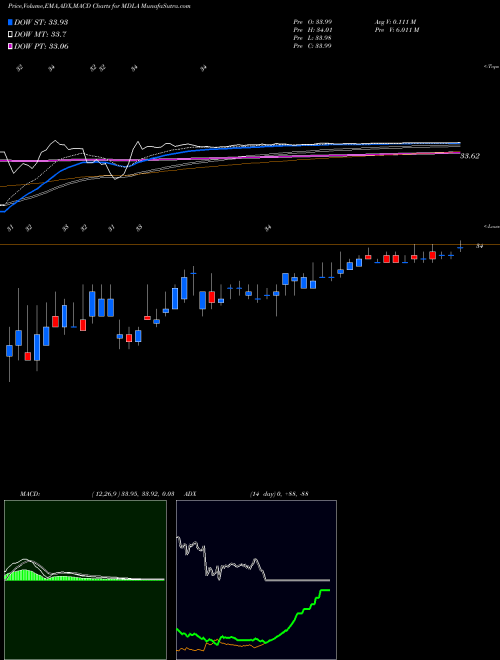500x660 pixels.
Task: Click the '<-Tops' axis label
Action: [491, 67]
